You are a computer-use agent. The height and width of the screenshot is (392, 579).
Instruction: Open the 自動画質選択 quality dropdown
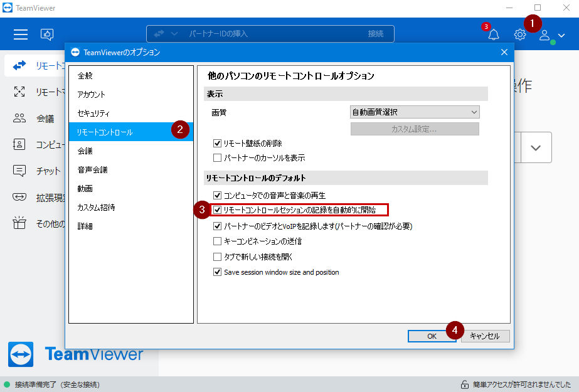[x=415, y=112]
